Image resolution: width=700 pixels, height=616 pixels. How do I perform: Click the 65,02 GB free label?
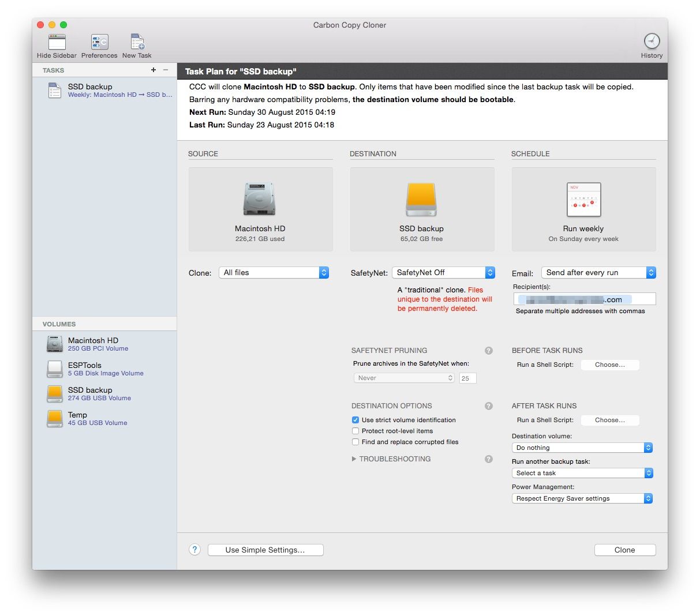pos(422,239)
